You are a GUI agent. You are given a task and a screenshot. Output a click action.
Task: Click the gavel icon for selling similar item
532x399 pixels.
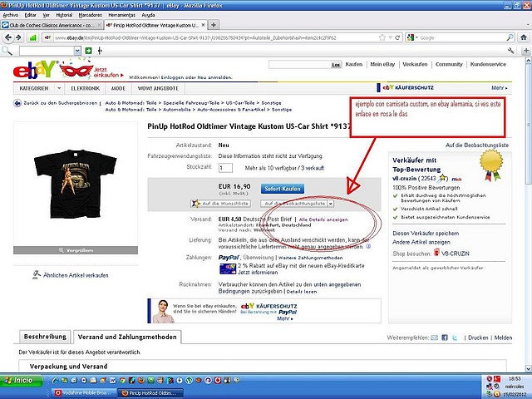(37, 275)
